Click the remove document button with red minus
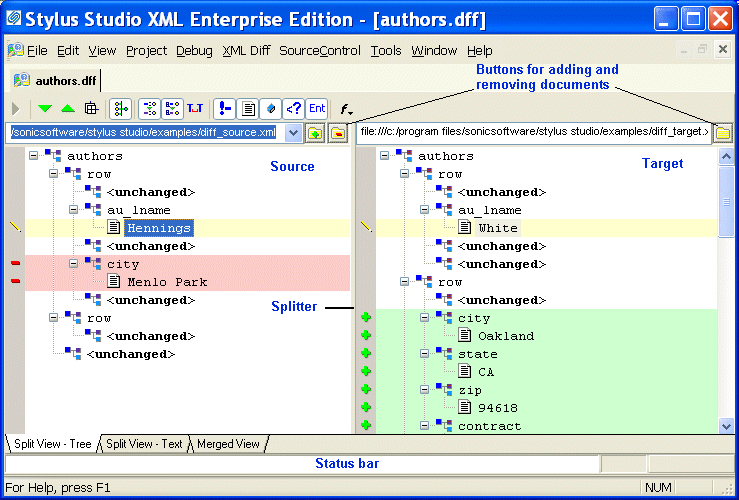 click(x=338, y=133)
